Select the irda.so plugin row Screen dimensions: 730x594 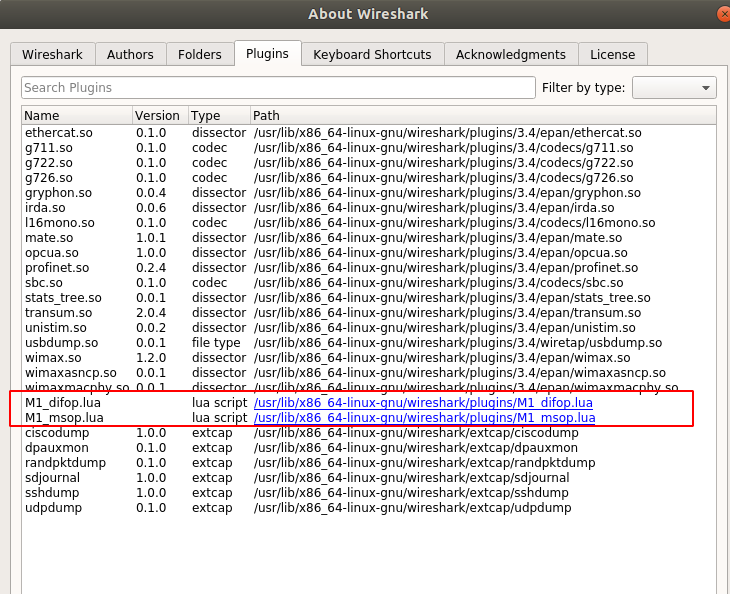[x=369, y=208]
